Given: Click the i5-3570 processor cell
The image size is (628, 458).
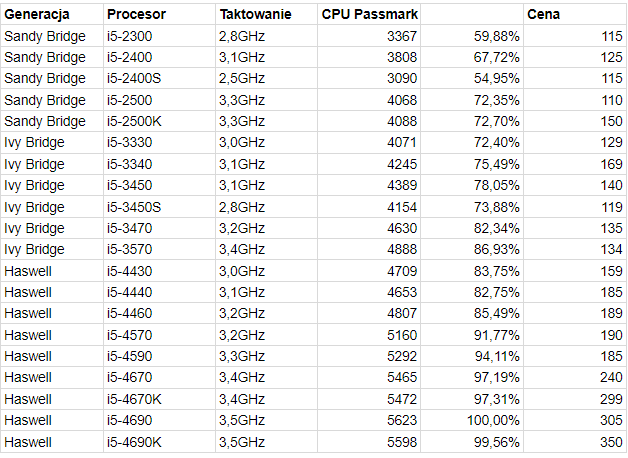Looking at the screenshot, I should [159, 249].
